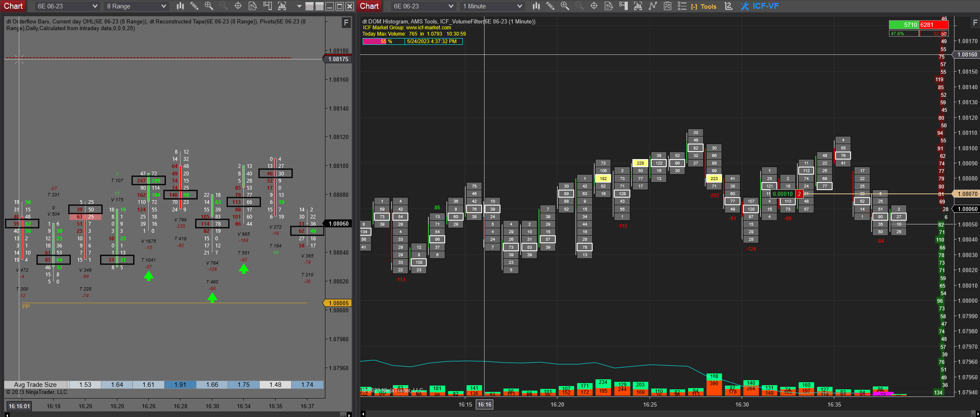Click the magenta 55 % progress bar

point(384,41)
